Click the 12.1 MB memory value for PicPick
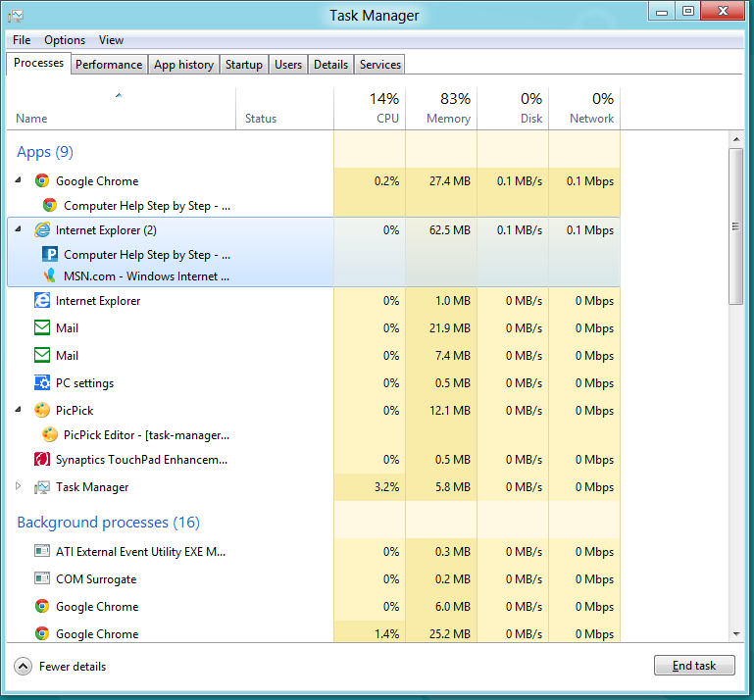This screenshot has height=700, width=754. tap(450, 411)
